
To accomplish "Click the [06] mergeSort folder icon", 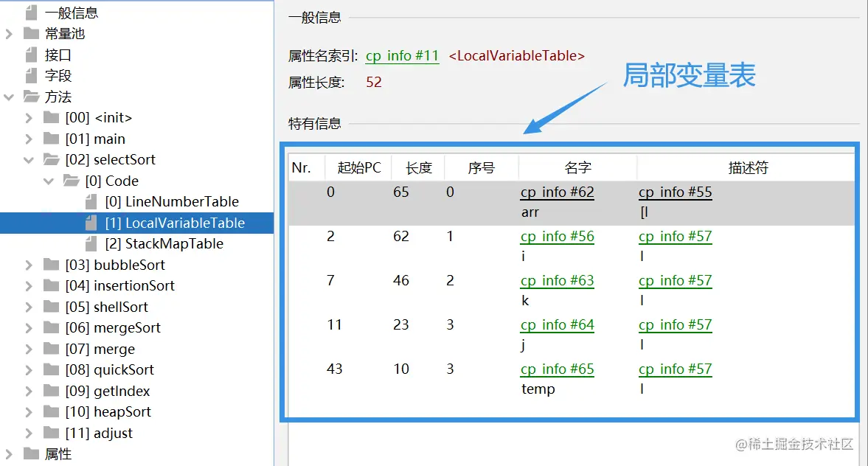I will [52, 327].
